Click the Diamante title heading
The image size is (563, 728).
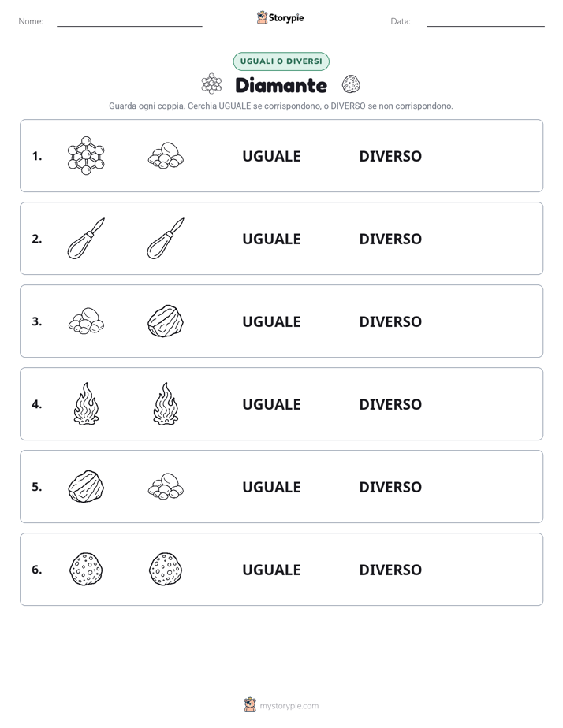pyautogui.click(x=281, y=85)
